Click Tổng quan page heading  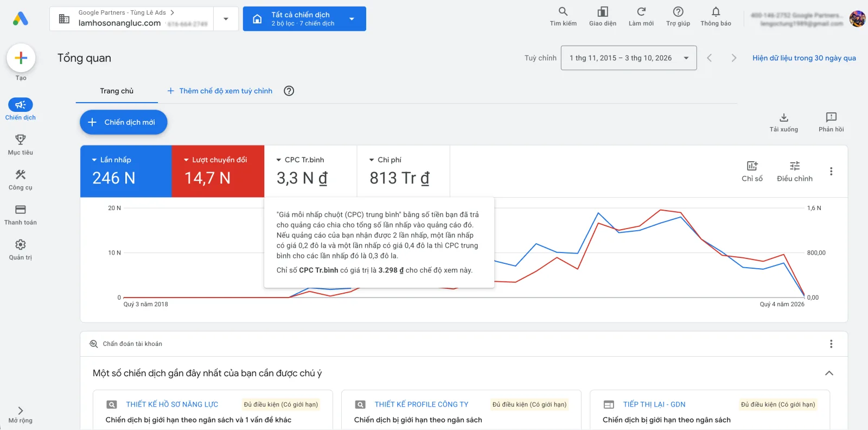(x=84, y=58)
